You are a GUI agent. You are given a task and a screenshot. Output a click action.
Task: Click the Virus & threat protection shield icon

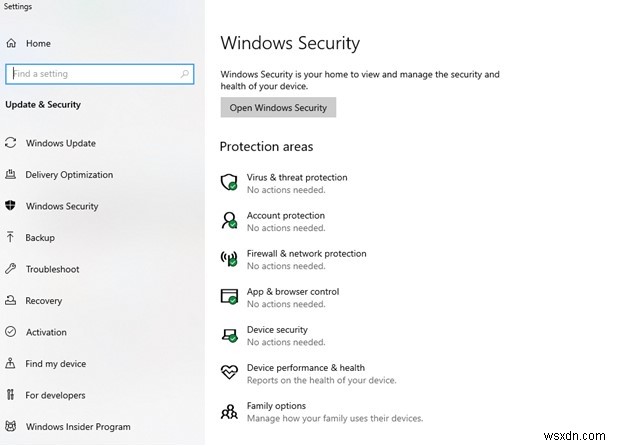[229, 183]
